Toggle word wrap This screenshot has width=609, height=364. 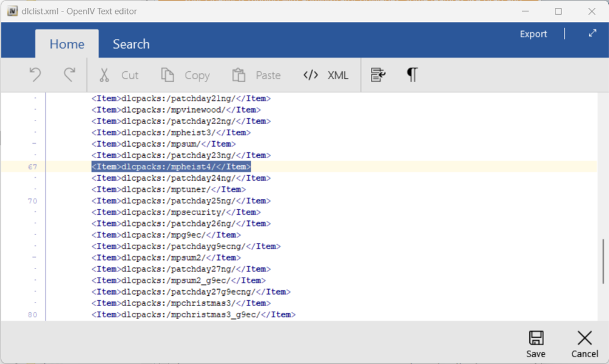tap(378, 74)
